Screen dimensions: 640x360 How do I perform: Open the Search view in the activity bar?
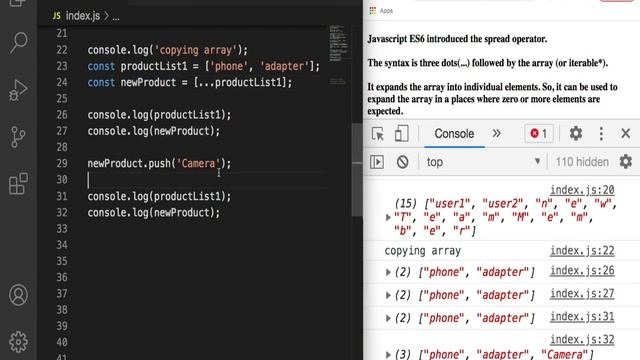click(x=18, y=42)
